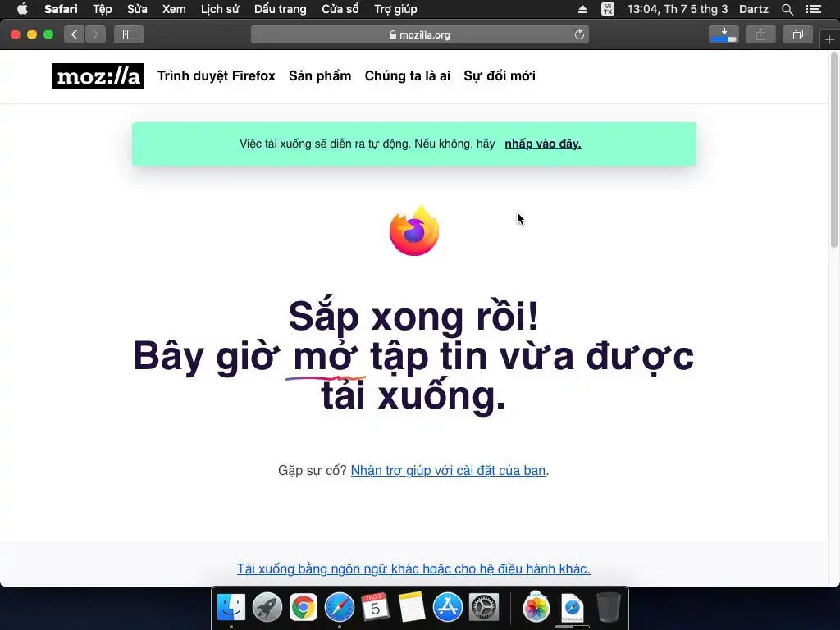Open a new tab with plus button
This screenshot has height=630, width=840.
point(829,39)
